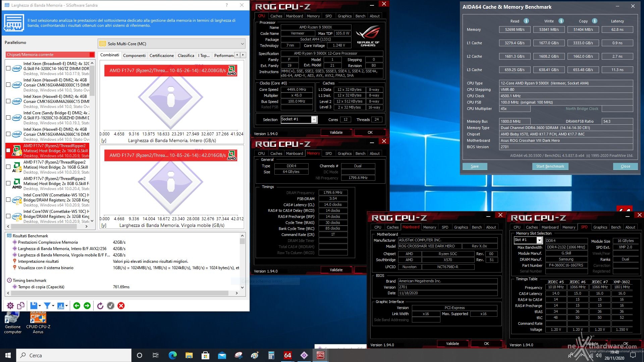Open the Solo Multi-Core (MC) dropdown
Viewport: 644px width, 362px height.
171,44
